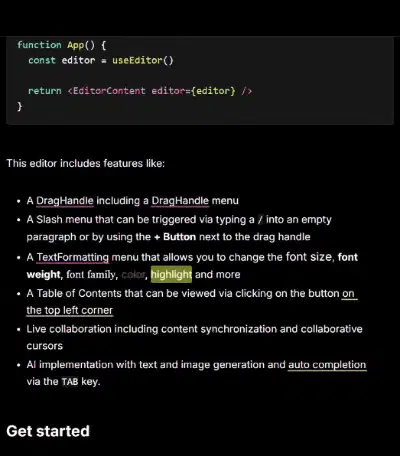Click the yellow highlighted word 'highlight'
400x456 pixels.
[x=171, y=274]
